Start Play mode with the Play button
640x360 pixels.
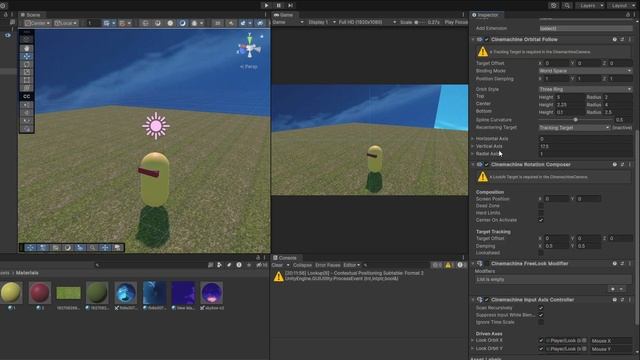point(266,5)
